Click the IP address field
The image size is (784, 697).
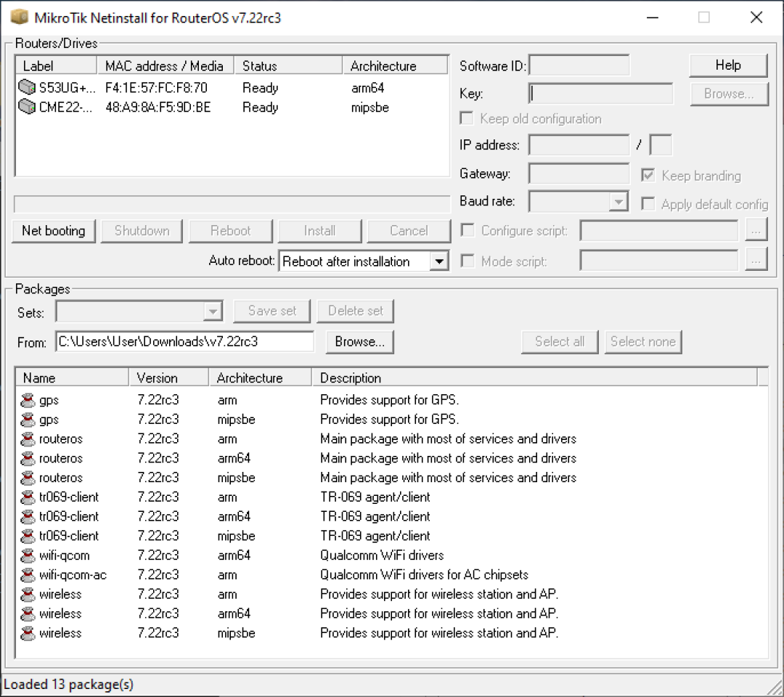click(579, 145)
